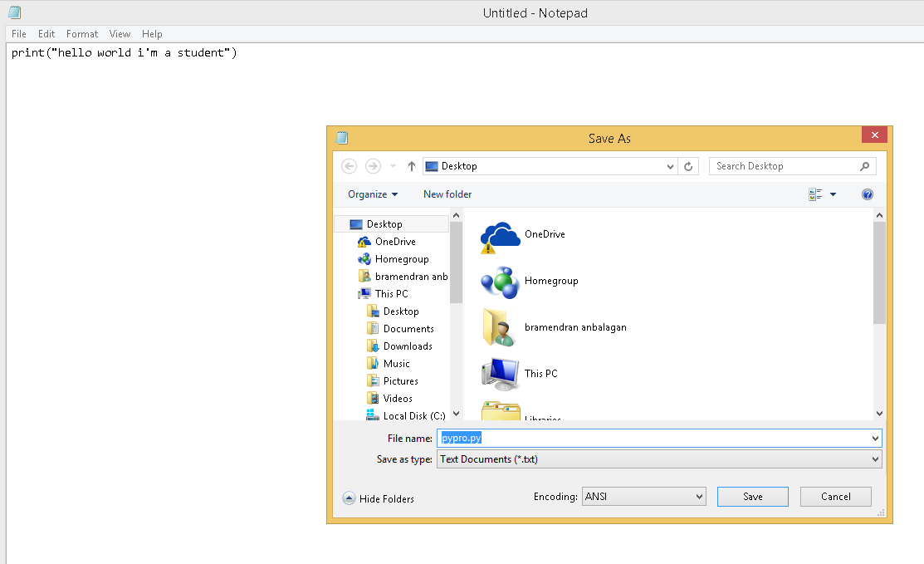
Task: Click the Notepad icon in the title bar
Action: (x=15, y=12)
